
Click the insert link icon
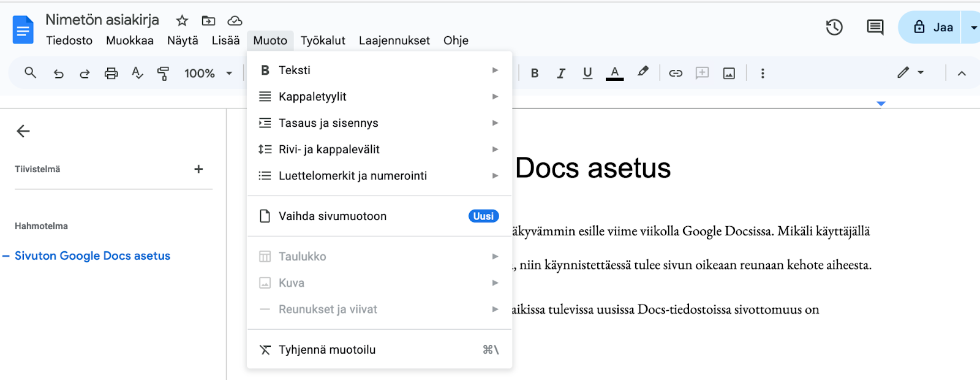676,74
